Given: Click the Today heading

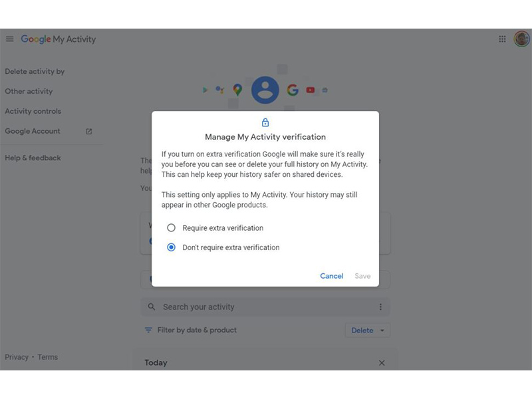Looking at the screenshot, I should (156, 362).
